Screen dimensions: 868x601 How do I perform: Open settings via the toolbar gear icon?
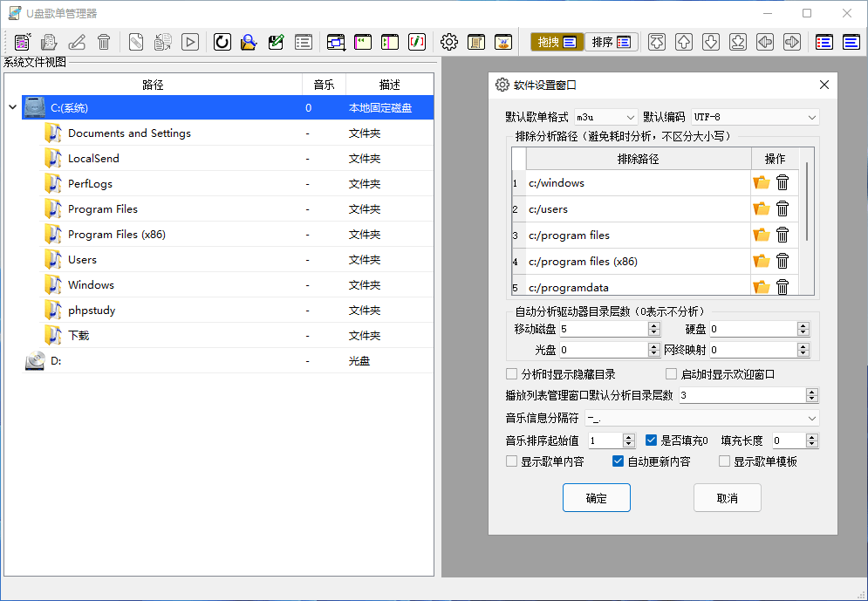pyautogui.click(x=449, y=42)
